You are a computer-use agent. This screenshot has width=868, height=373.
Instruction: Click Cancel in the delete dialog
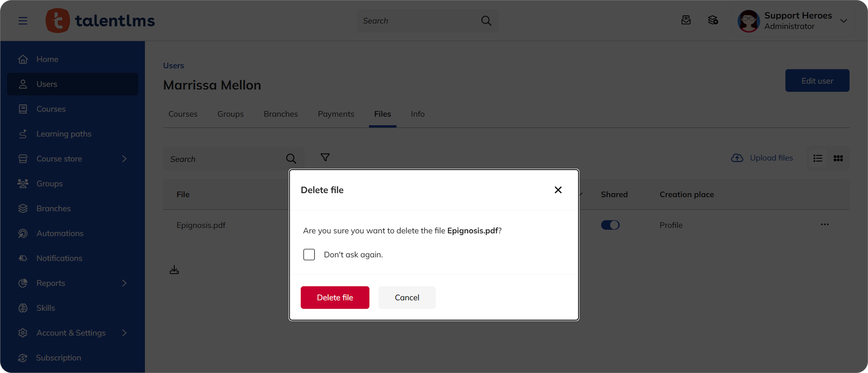pyautogui.click(x=407, y=297)
